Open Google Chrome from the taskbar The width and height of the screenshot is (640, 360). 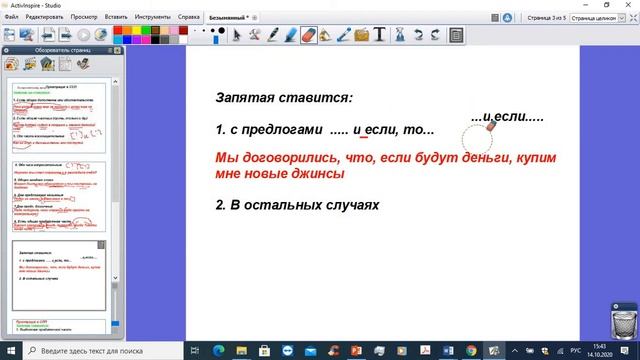click(x=471, y=351)
